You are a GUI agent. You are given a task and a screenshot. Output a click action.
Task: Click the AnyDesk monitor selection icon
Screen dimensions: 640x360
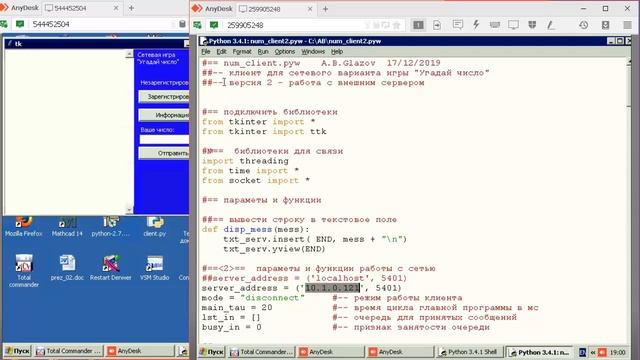pyautogui.click(x=418, y=25)
